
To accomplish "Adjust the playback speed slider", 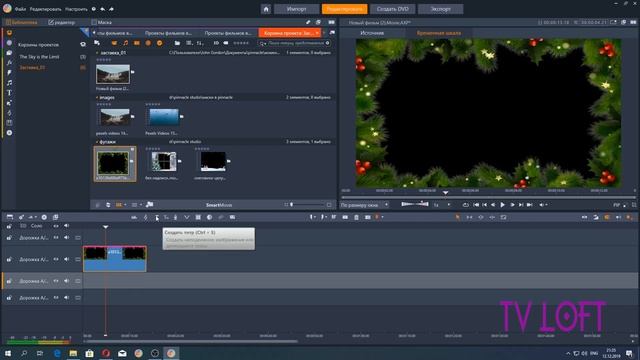I will (415, 204).
